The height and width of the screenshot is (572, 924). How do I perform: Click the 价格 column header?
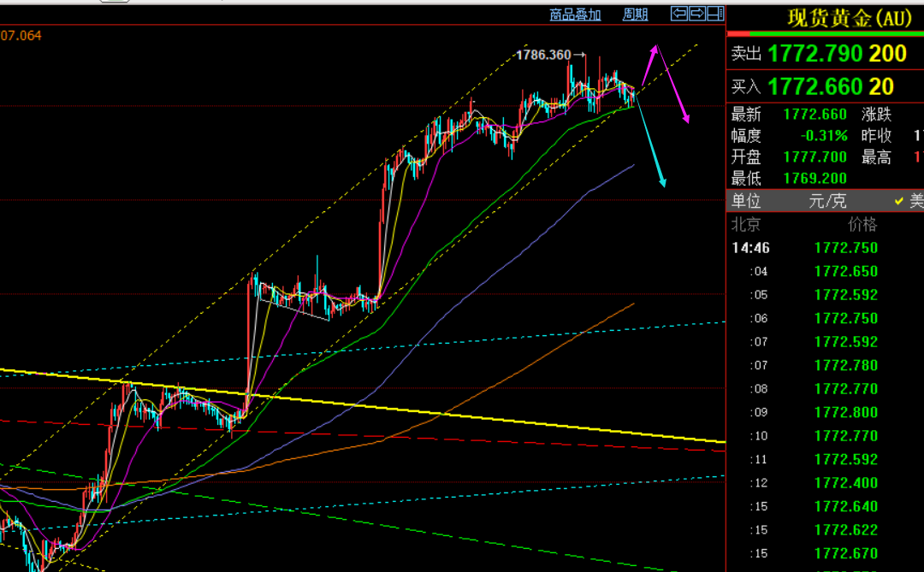pos(862,225)
